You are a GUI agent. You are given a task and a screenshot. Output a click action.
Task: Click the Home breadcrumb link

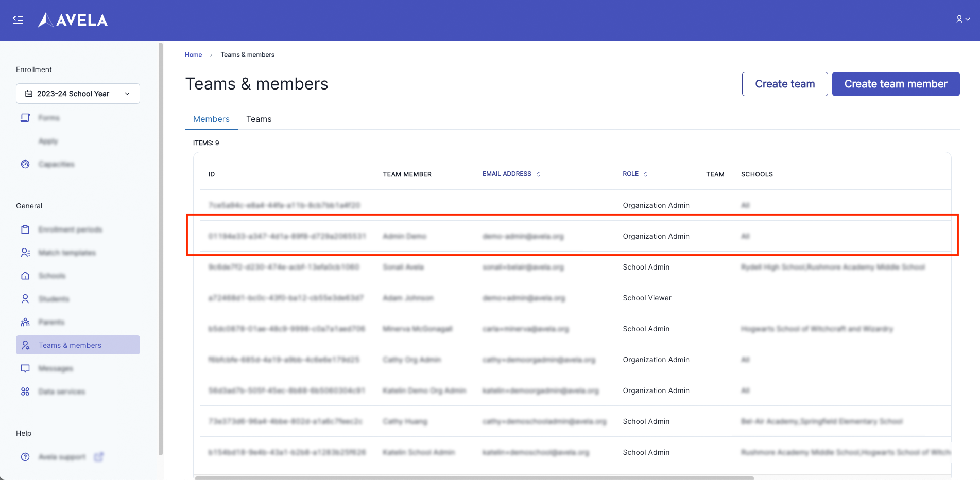point(193,55)
